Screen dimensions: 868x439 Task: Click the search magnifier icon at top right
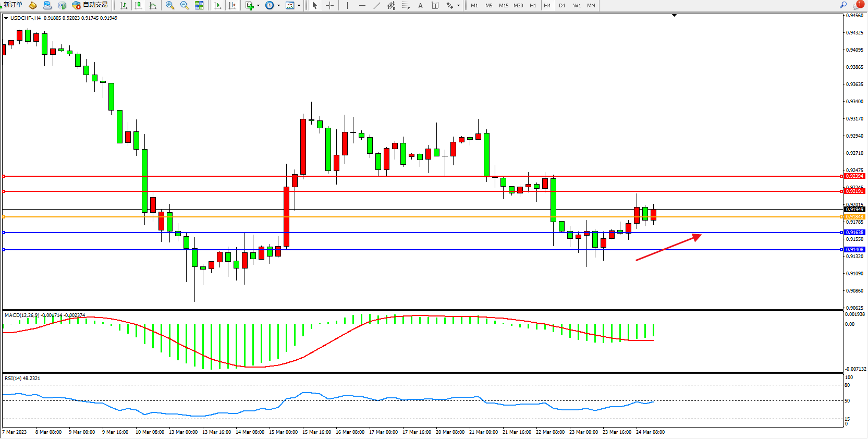click(x=843, y=5)
